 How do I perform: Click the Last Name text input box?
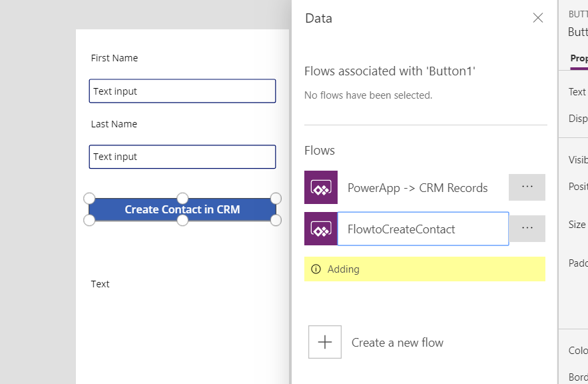[182, 157]
